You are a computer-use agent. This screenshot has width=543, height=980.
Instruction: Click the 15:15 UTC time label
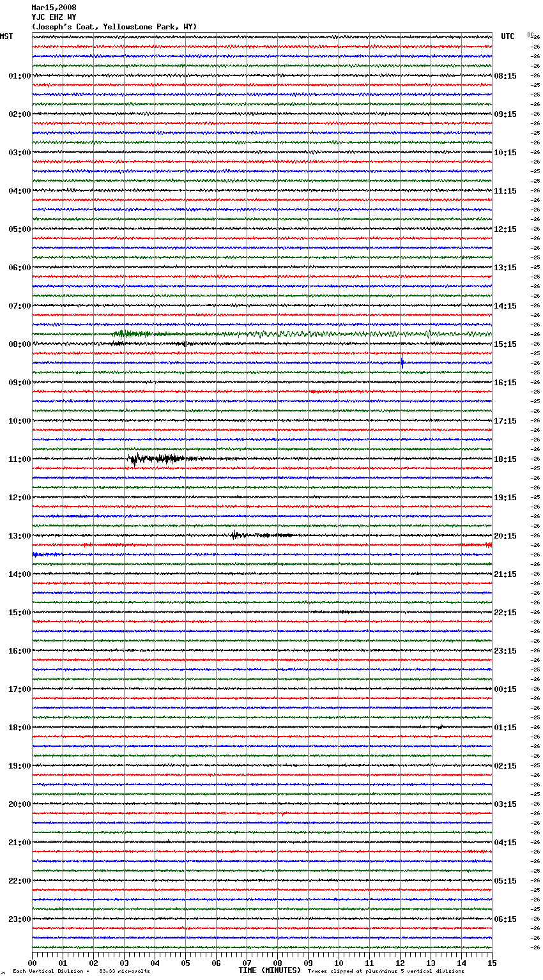(x=505, y=344)
